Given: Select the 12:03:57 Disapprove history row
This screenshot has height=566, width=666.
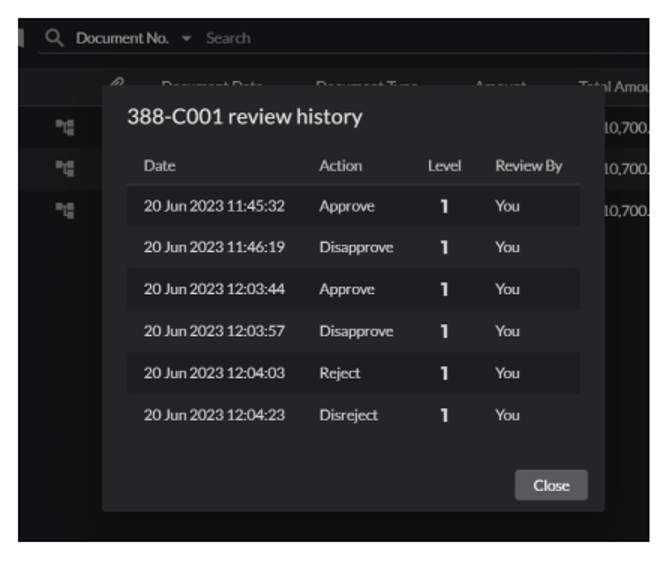Looking at the screenshot, I should [353, 331].
